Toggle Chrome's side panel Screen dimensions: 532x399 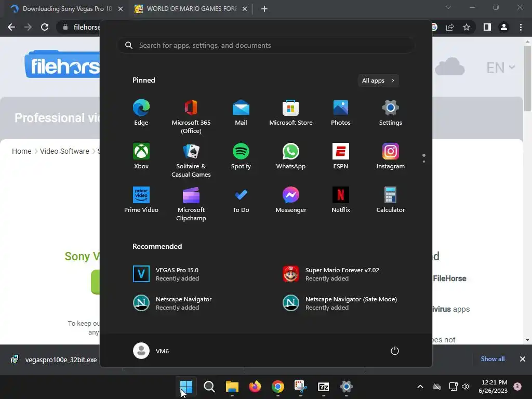487,27
